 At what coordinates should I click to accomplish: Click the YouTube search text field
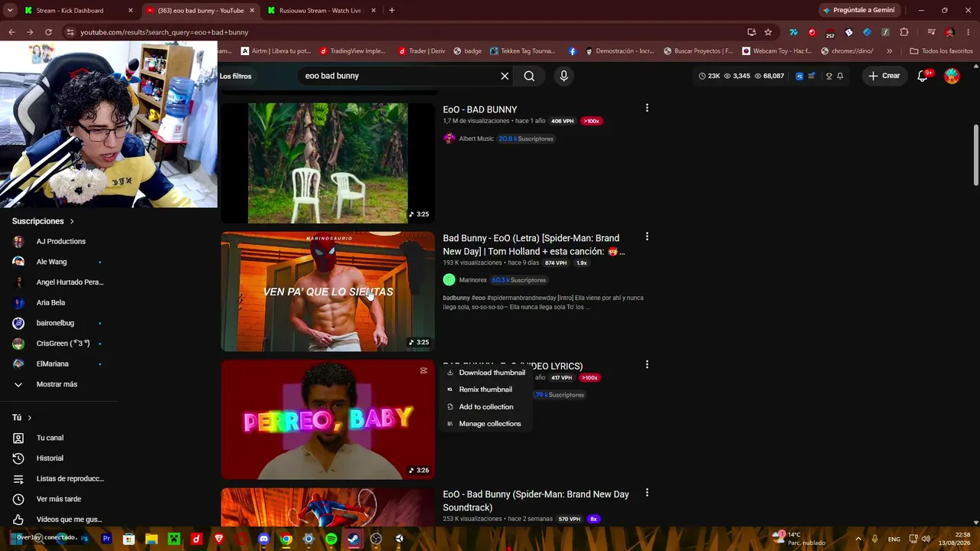[398, 76]
